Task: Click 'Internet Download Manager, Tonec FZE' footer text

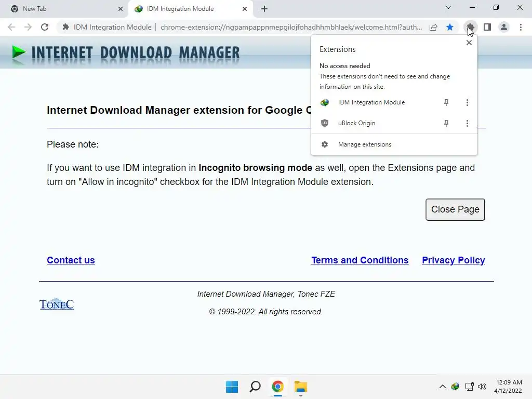Action: click(266, 294)
